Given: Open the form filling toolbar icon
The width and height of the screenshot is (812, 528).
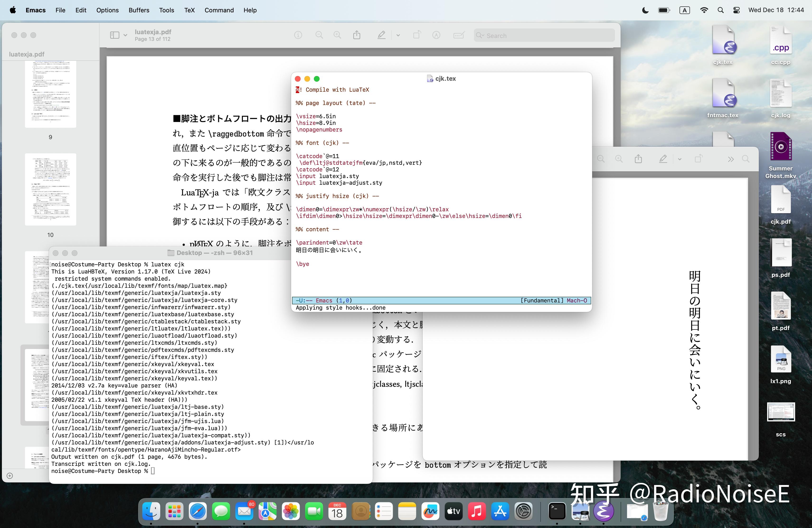Looking at the screenshot, I should (458, 35).
